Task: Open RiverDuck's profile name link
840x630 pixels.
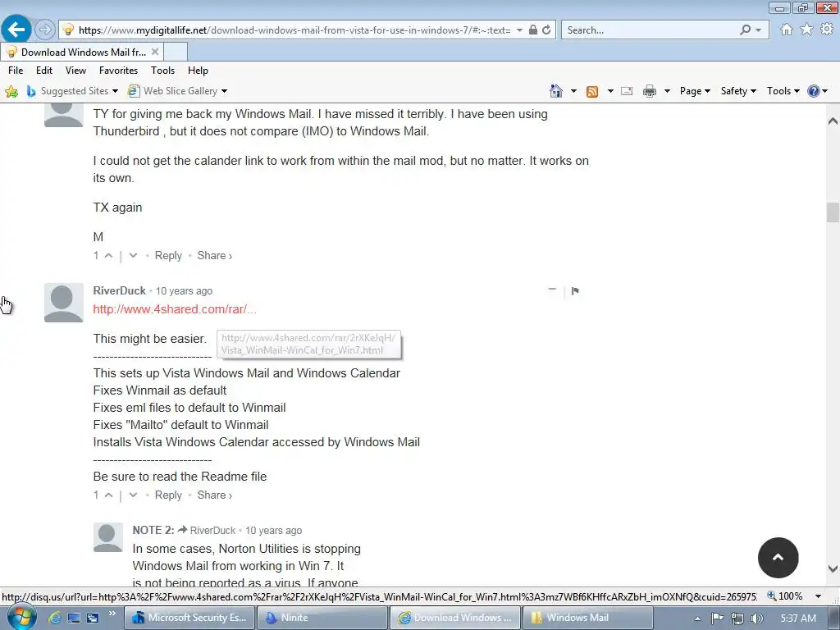Action: pyautogui.click(x=120, y=290)
